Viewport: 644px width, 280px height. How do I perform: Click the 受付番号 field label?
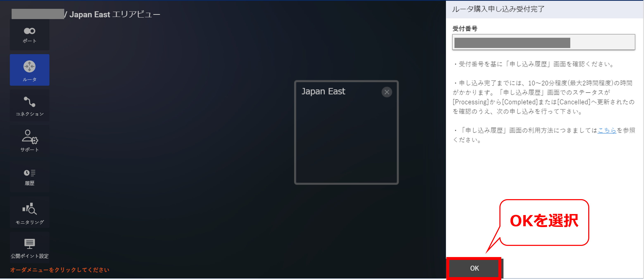[465, 29]
